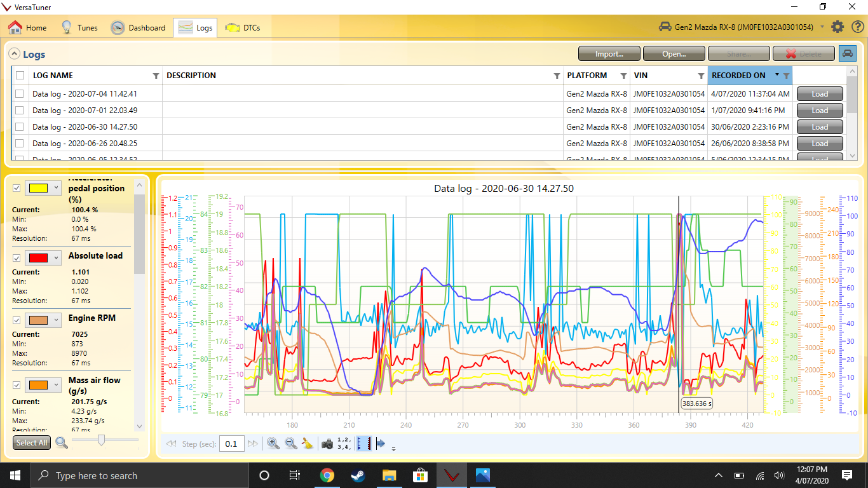Go to the Home tab
This screenshot has height=488, width=868.
(x=28, y=27)
